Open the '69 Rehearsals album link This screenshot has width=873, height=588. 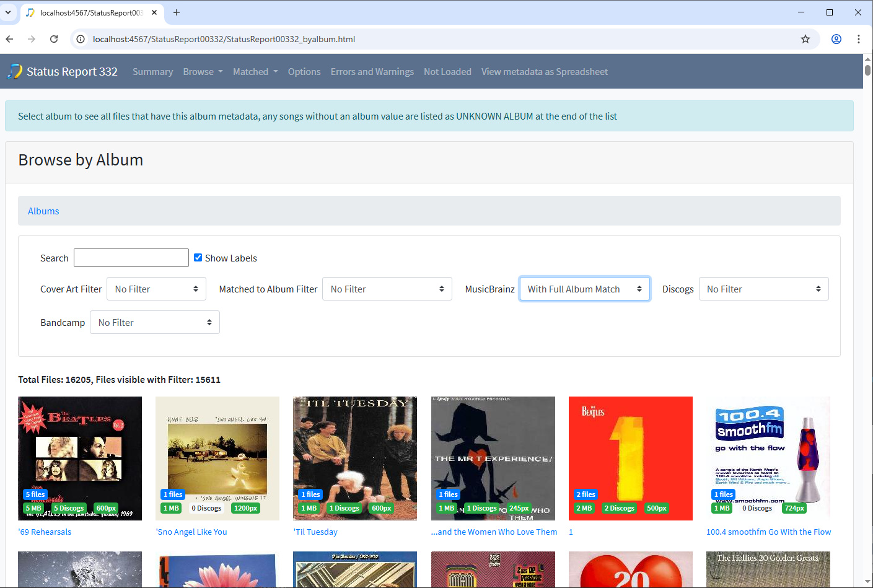click(x=45, y=532)
